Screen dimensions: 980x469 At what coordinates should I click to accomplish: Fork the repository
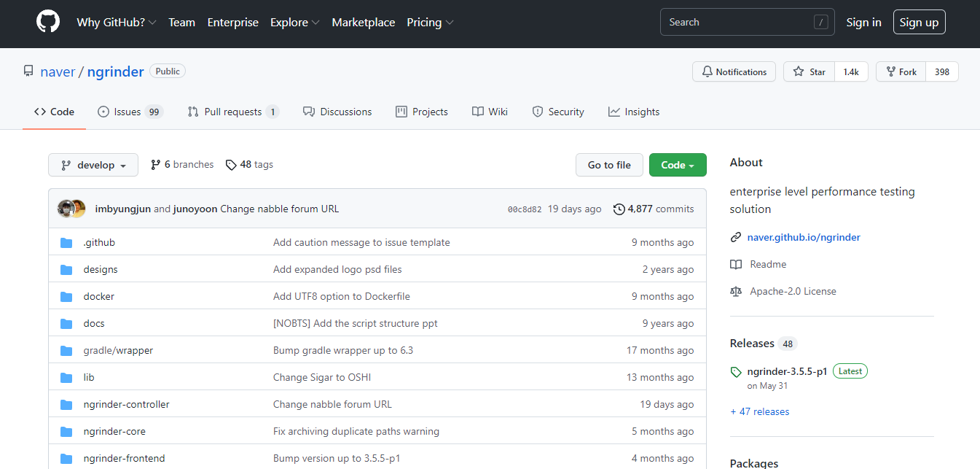click(901, 71)
